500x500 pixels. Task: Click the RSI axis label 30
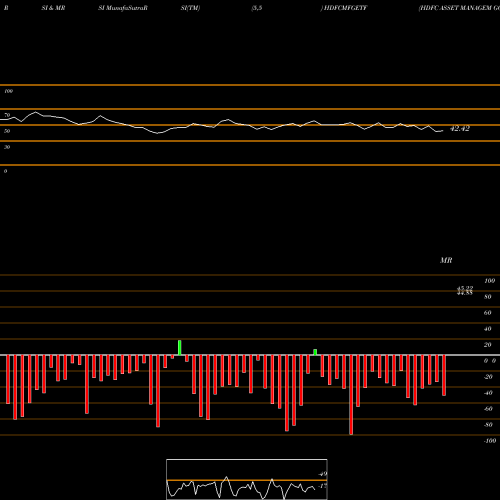point(7,147)
